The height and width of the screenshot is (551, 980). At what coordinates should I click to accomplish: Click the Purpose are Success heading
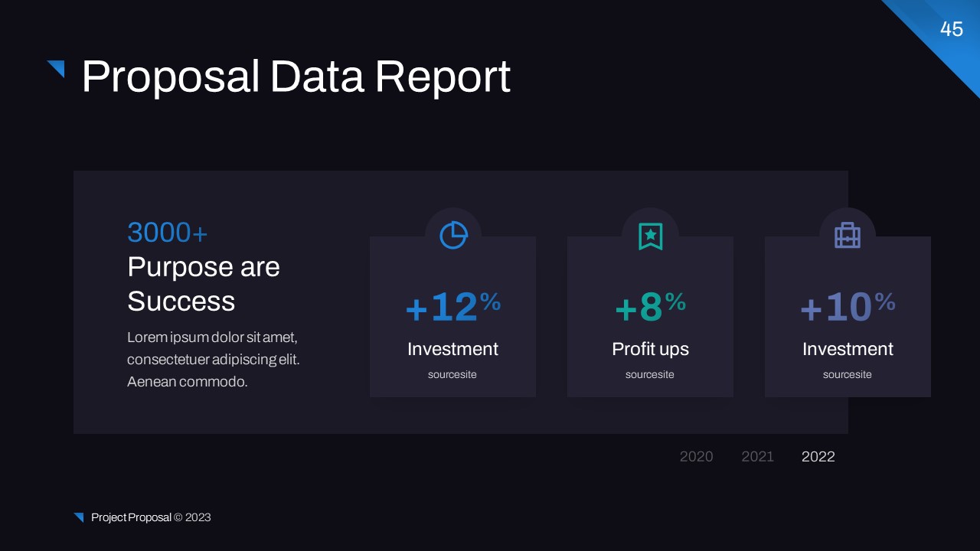pyautogui.click(x=204, y=284)
